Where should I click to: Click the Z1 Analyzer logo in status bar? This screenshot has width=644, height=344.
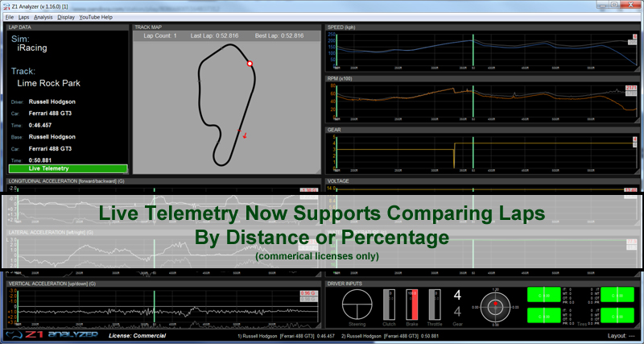[x=52, y=335]
